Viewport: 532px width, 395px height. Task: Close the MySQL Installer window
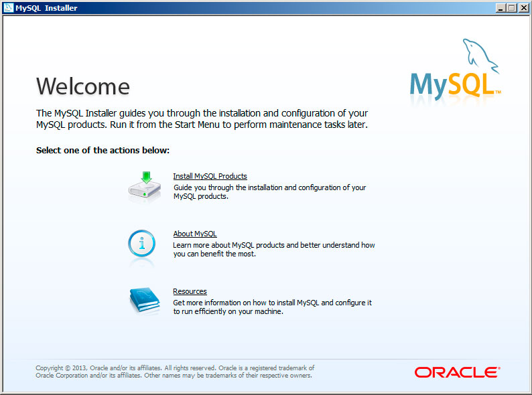(523, 7)
